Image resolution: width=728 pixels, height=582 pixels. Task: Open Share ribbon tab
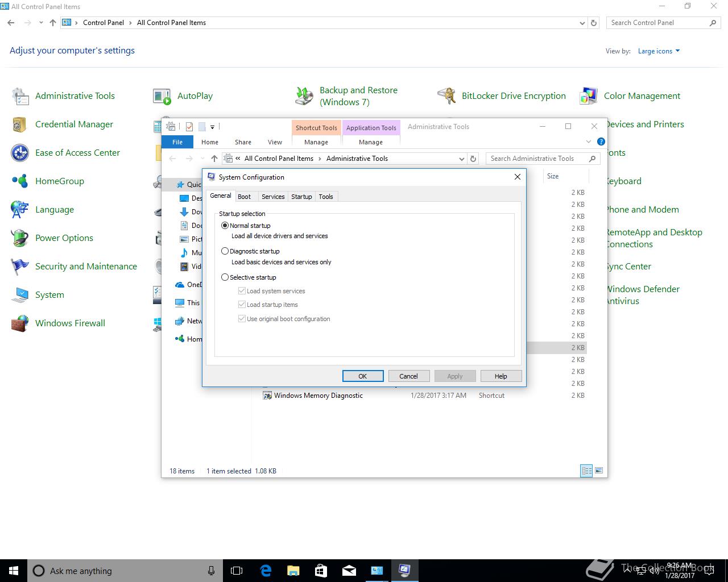[243, 142]
